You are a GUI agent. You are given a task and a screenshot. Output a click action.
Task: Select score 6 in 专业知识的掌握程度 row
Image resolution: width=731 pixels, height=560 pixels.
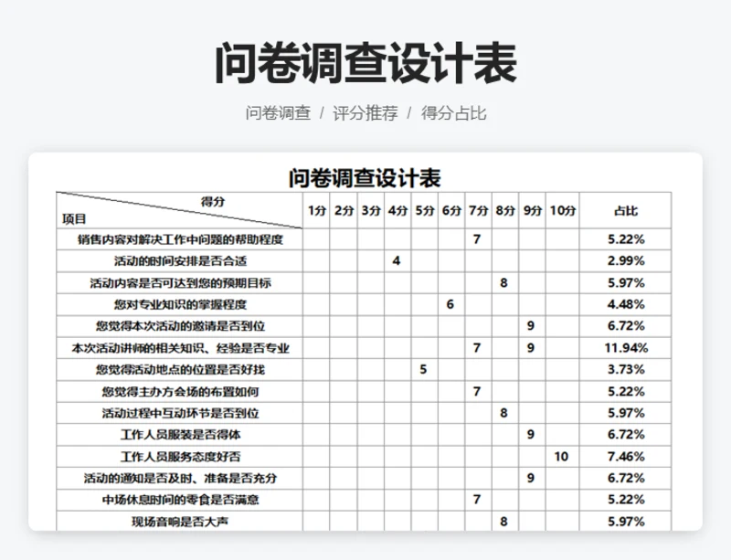pos(450,304)
